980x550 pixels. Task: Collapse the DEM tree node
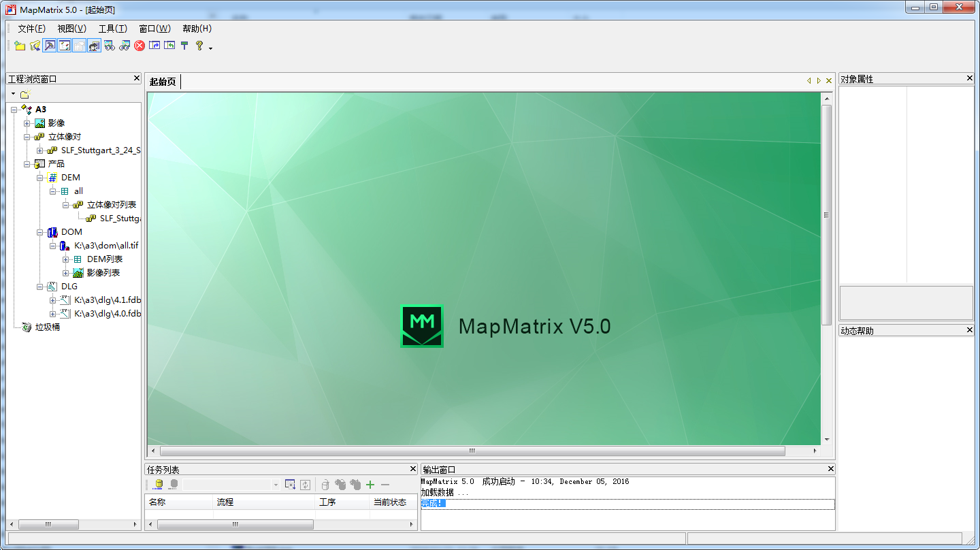pyautogui.click(x=40, y=178)
